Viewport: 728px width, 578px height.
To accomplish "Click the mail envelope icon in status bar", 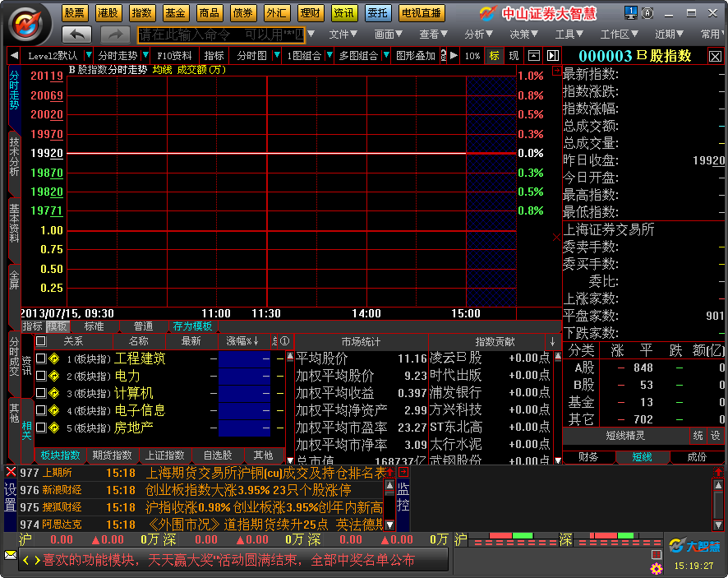I will click(11, 555).
